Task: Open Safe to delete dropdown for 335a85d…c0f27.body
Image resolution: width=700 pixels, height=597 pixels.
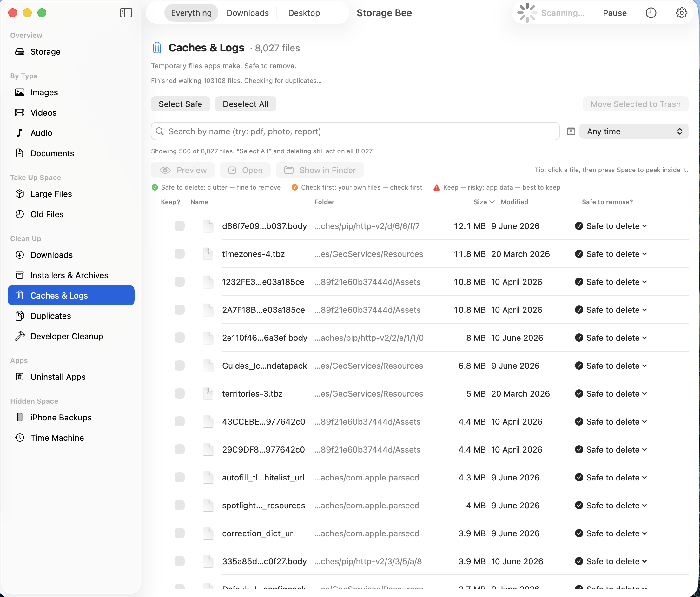Action: point(611,561)
